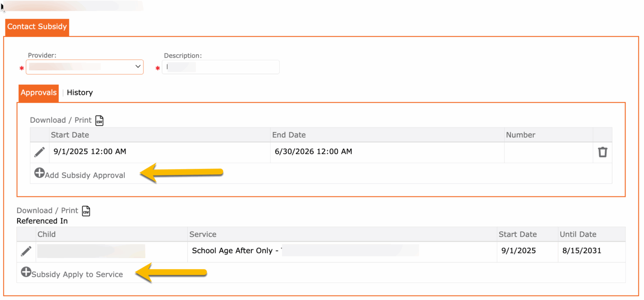The height and width of the screenshot is (300, 644).
Task: Click the Subsidy Apply to Service link text
Action: click(x=77, y=275)
